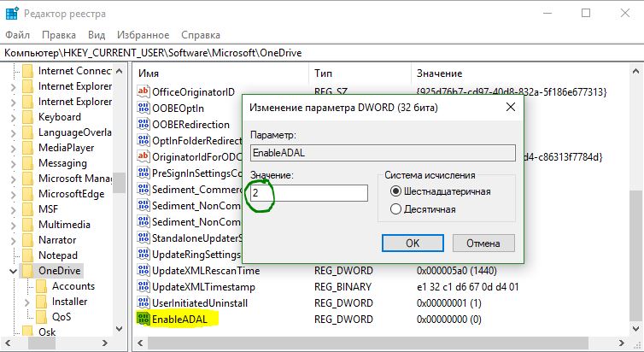
Task: Expand the Keyboard tree node
Action: tap(14, 117)
